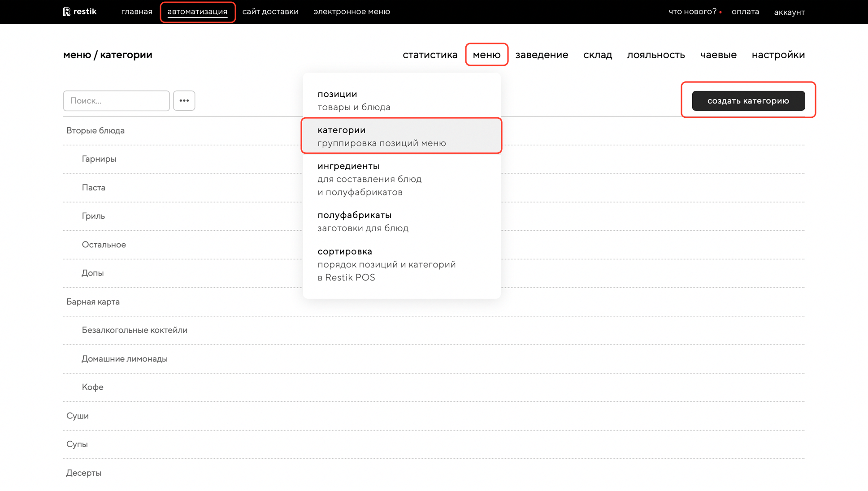Open что нового notifications link
The image size is (868, 491).
click(692, 12)
